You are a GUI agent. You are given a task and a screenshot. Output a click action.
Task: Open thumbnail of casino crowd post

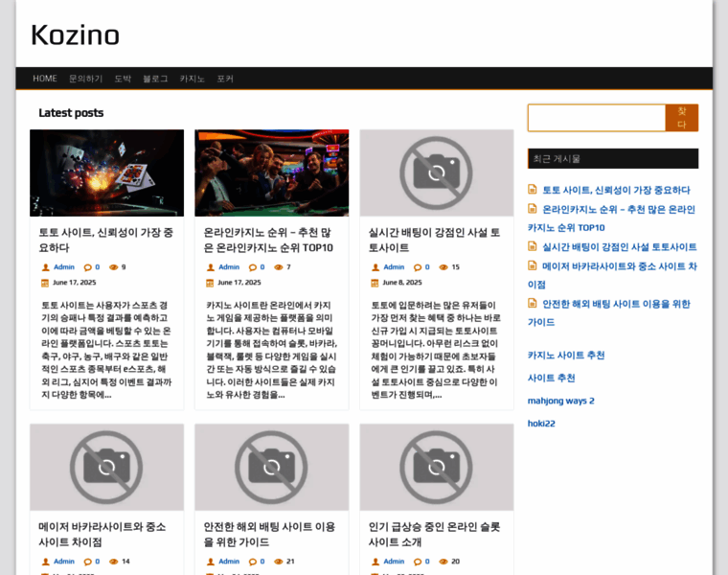[272, 172]
